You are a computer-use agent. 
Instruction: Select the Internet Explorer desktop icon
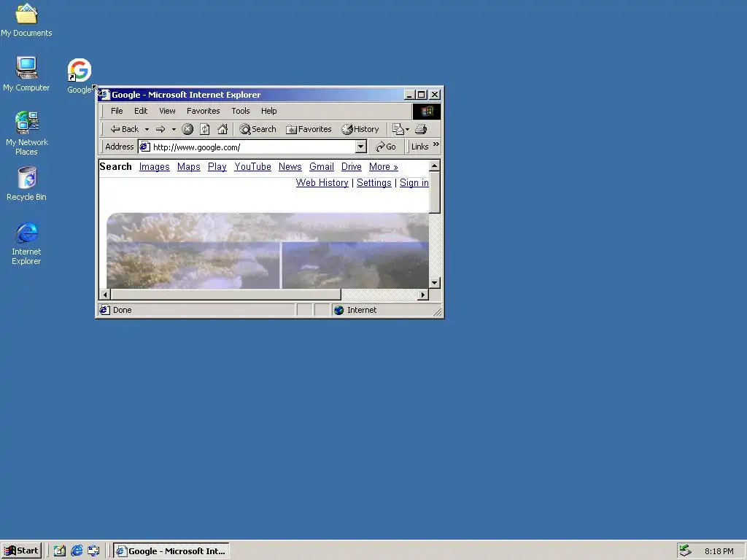tap(27, 243)
